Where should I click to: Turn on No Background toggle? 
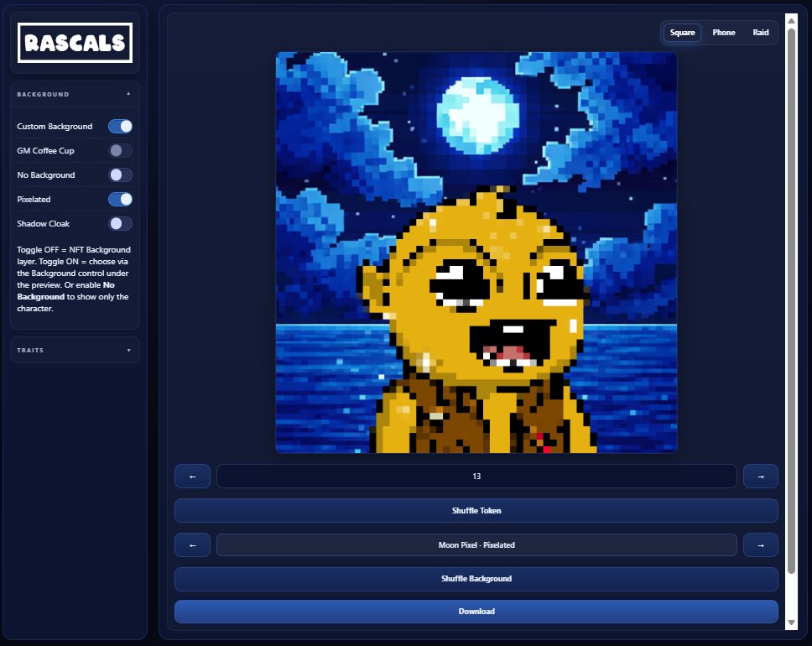click(120, 175)
